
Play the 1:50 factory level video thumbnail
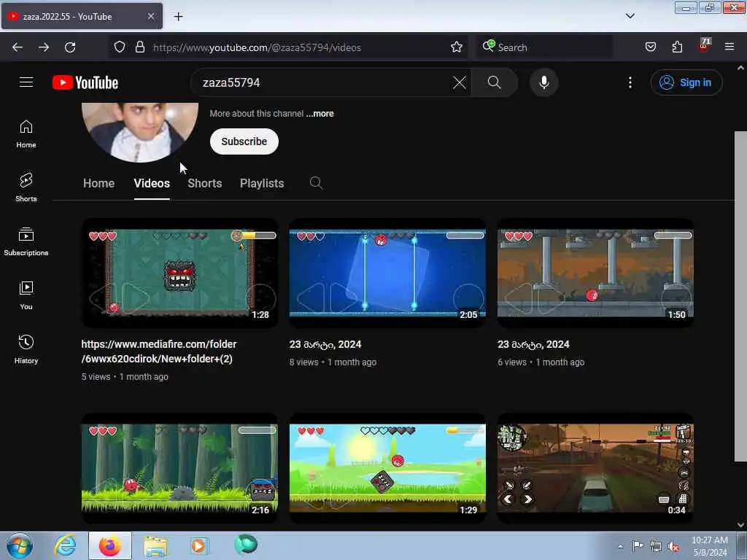pos(595,273)
